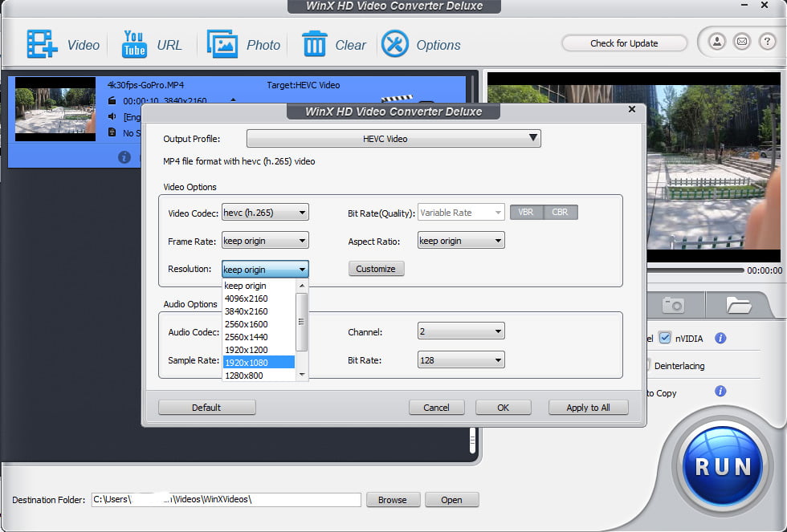Open the audio Bit Rate dropdown
This screenshot has height=532, width=787.
click(461, 360)
